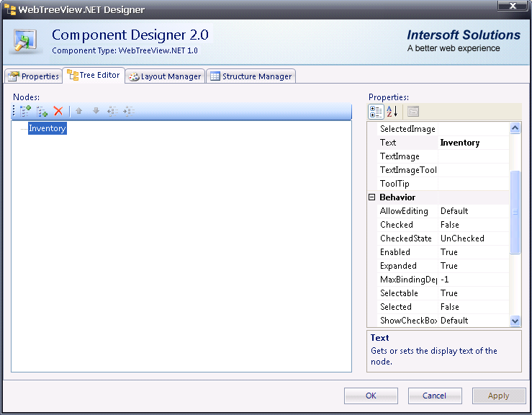Click the property grid scrollbar thumb
532x415 pixels.
(515, 212)
